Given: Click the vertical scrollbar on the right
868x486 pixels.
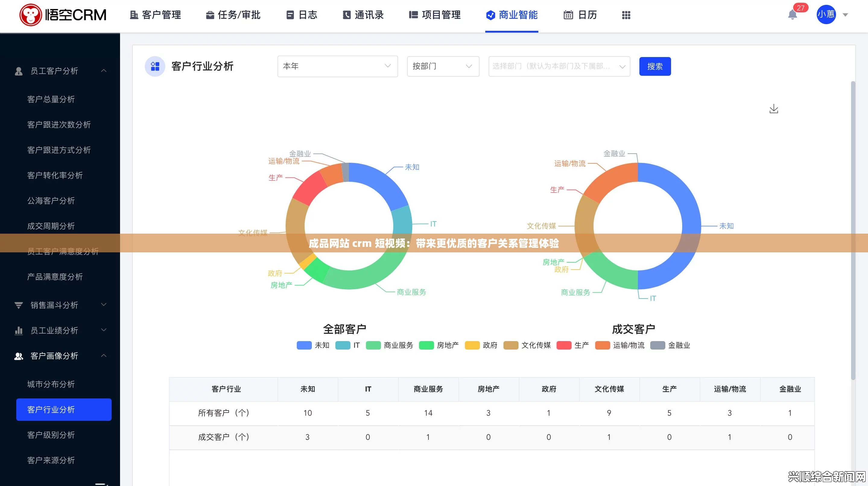Looking at the screenshot, I should point(853,231).
